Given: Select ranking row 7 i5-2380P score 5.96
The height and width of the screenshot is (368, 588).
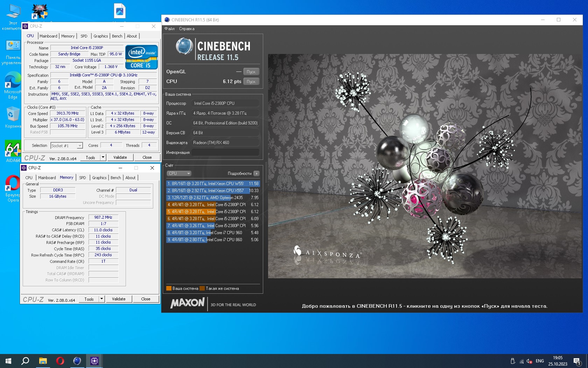Looking at the screenshot, I should tap(213, 226).
